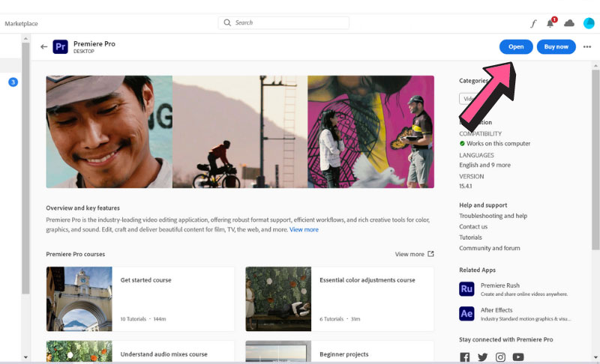Open the Marketplace tab

tap(21, 23)
